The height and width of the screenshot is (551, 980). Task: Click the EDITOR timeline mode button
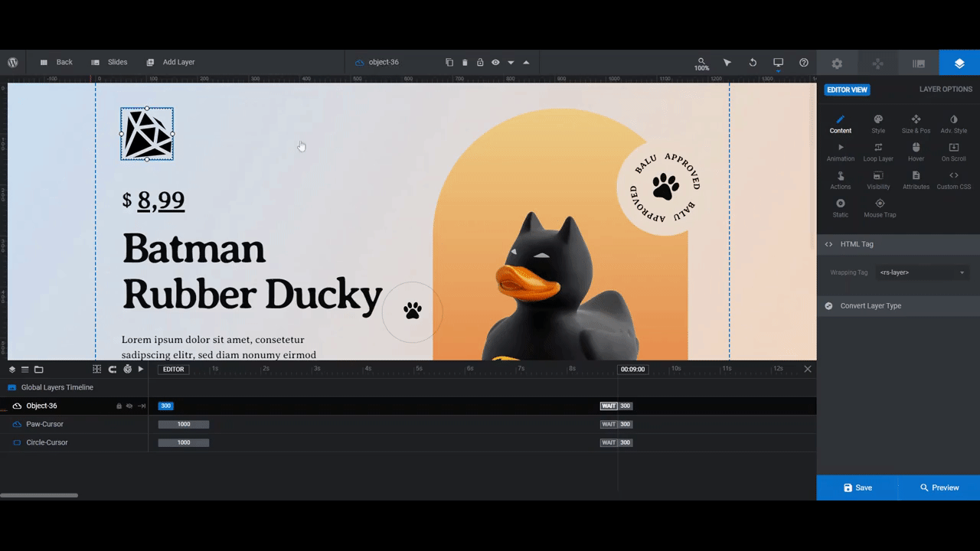coord(174,369)
